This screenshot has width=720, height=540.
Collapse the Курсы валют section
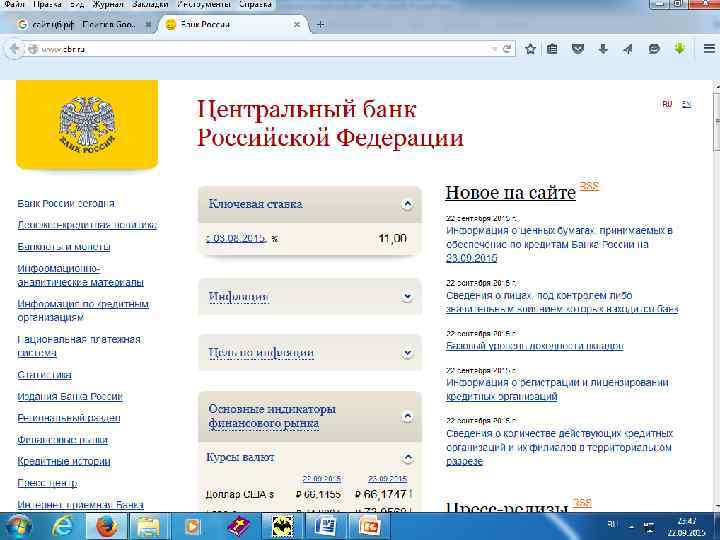tap(407, 457)
